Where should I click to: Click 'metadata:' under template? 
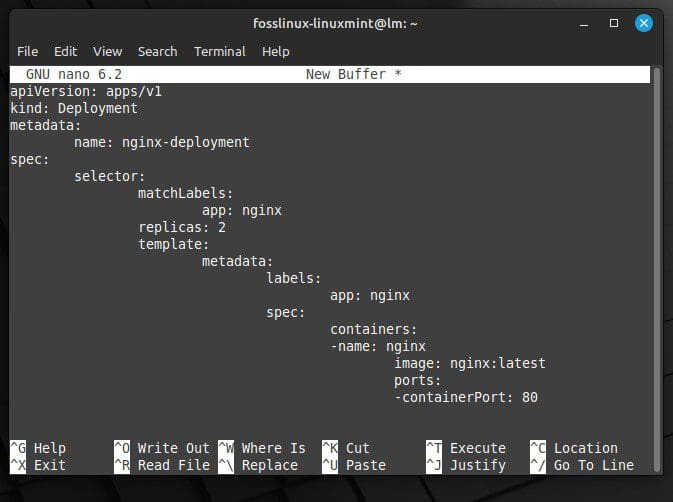237,261
